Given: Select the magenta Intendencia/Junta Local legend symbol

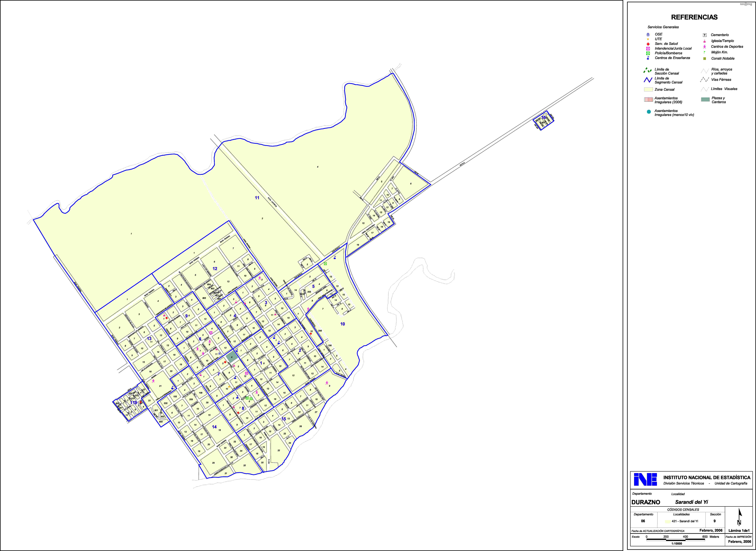Looking at the screenshot, I should coord(648,49).
